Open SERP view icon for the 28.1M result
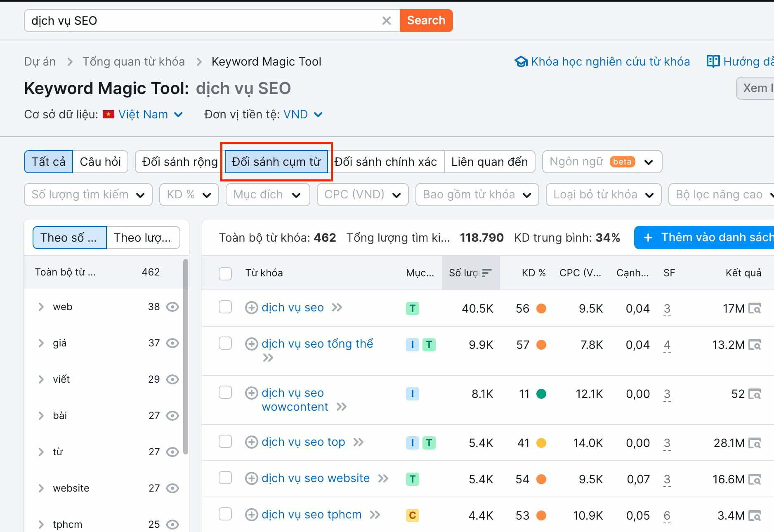Image resolution: width=774 pixels, height=532 pixels. point(755,443)
